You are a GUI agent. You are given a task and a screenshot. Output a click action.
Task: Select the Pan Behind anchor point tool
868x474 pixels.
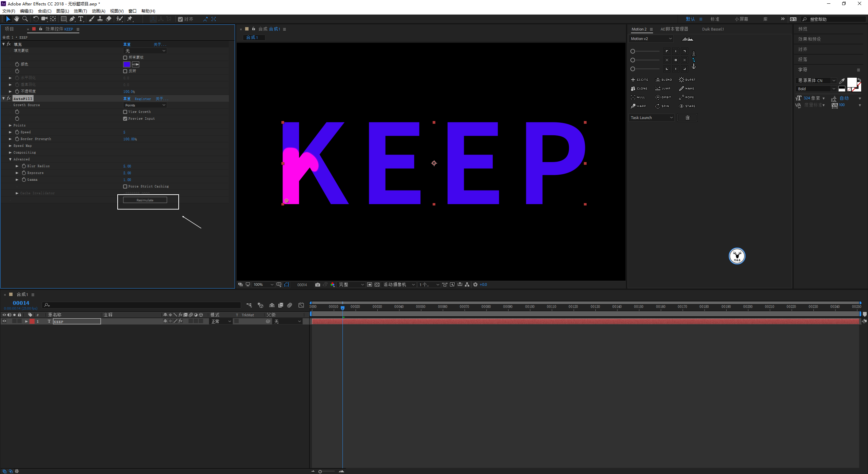[53, 19]
